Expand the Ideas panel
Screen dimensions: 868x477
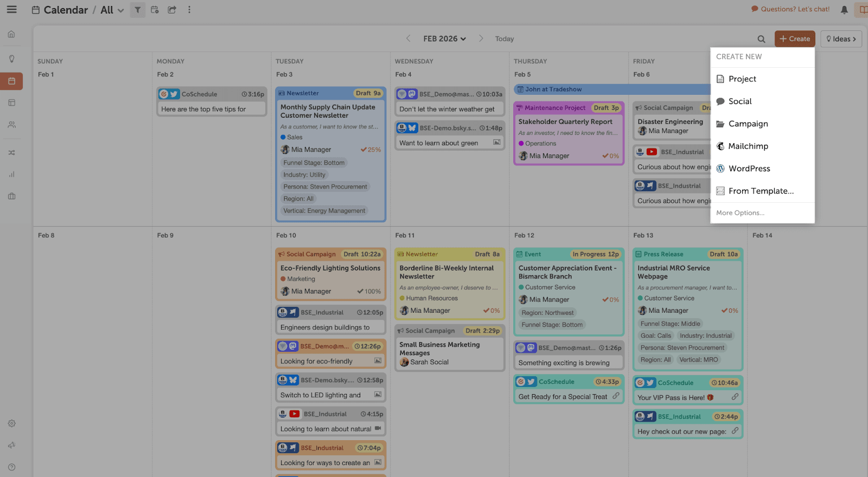(x=841, y=38)
